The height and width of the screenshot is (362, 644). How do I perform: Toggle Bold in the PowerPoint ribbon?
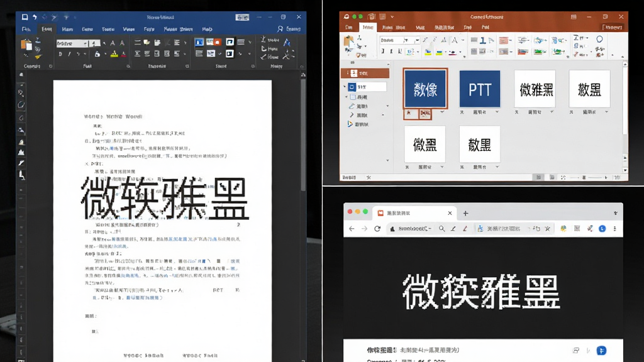pyautogui.click(x=383, y=52)
